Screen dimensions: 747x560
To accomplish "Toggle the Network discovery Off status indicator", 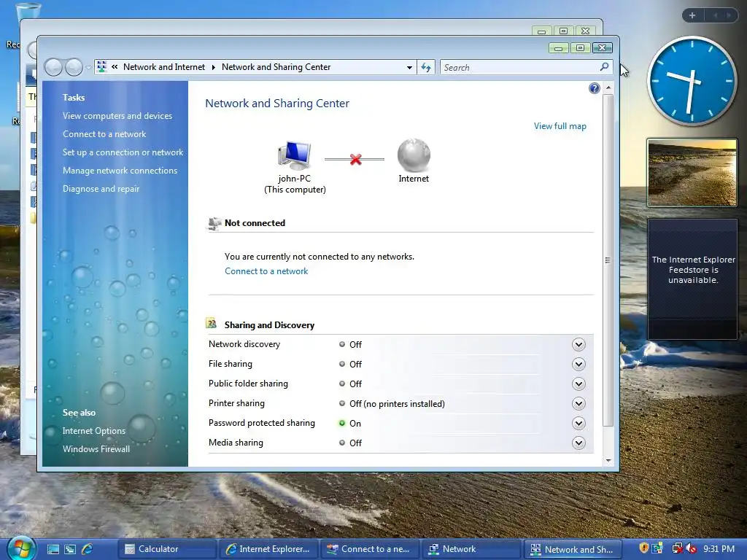I will coord(341,344).
